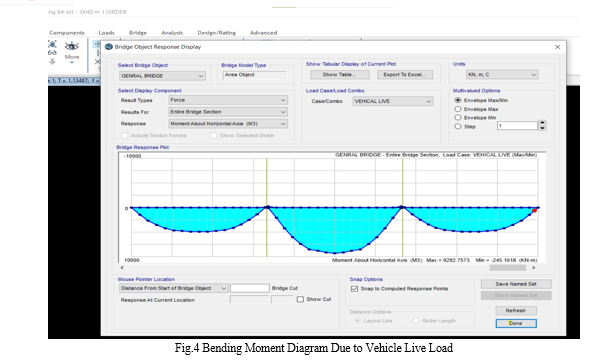Image resolution: width=607 pixels, height=362 pixels.
Task: Click the right scroll arrow under the plot
Action: coord(533,268)
